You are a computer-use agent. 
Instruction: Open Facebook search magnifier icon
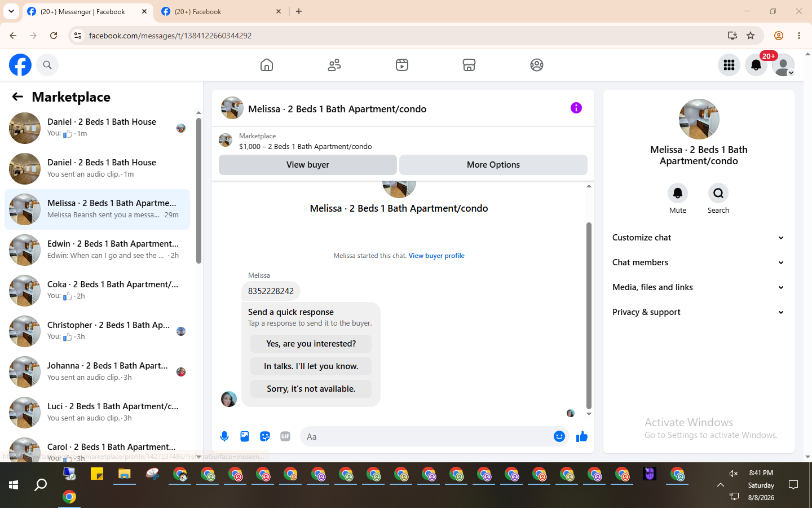(47, 65)
